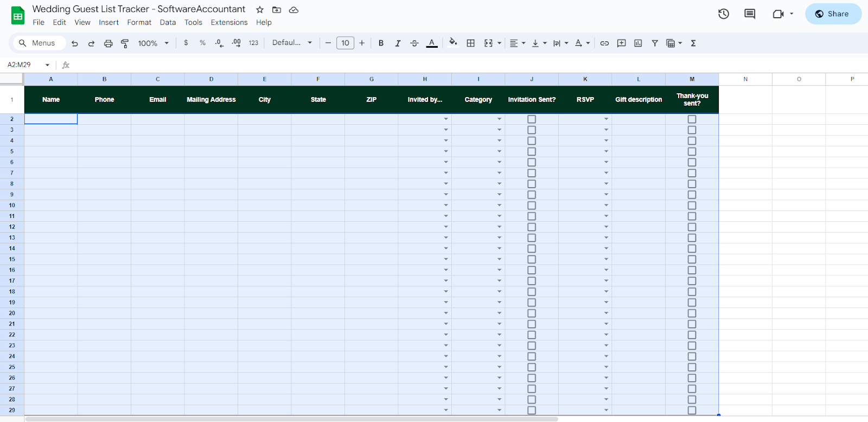Open the Edit menu
868x422 pixels.
coord(60,23)
